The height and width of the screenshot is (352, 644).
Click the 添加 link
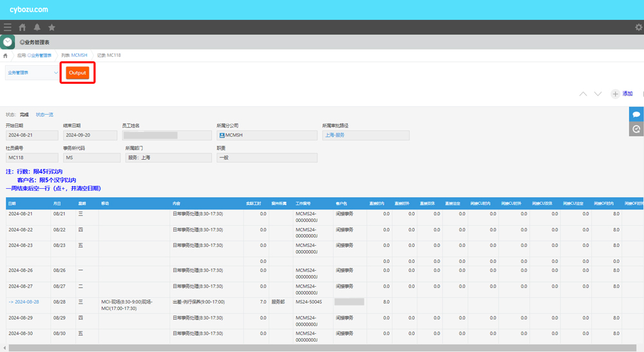[x=627, y=93]
